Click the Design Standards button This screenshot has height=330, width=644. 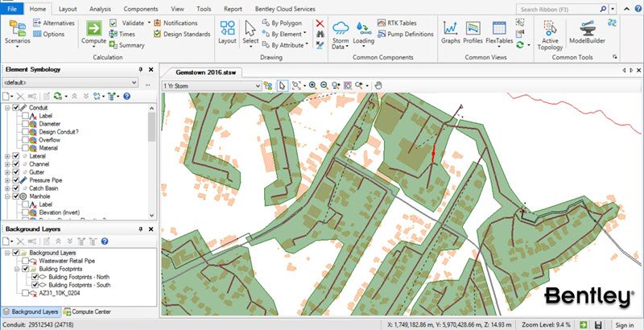pos(182,34)
